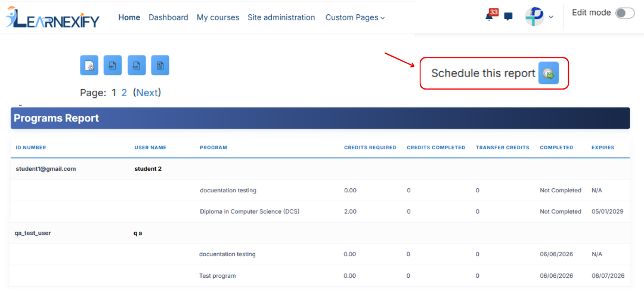
Task: Click the current page number 1
Action: pos(114,93)
